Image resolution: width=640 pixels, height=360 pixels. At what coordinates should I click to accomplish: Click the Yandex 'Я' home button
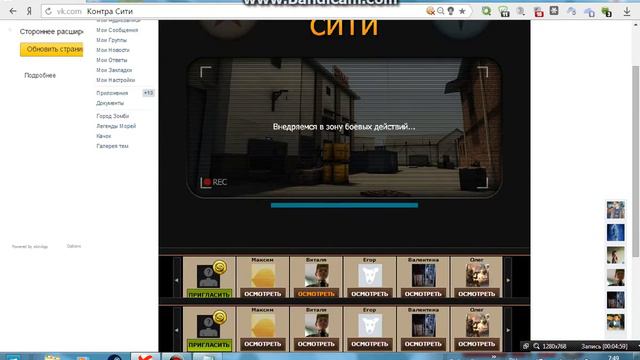[x=29, y=11]
